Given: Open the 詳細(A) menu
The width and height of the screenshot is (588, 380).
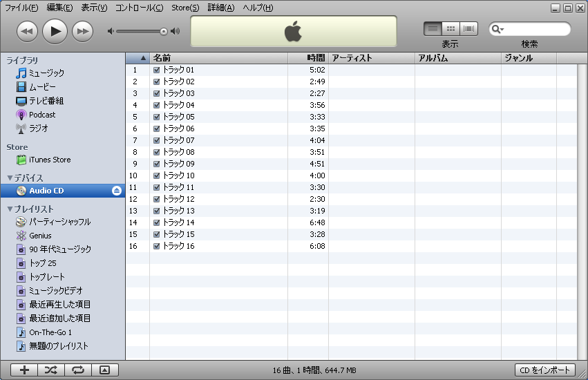Looking at the screenshot, I should point(221,8).
